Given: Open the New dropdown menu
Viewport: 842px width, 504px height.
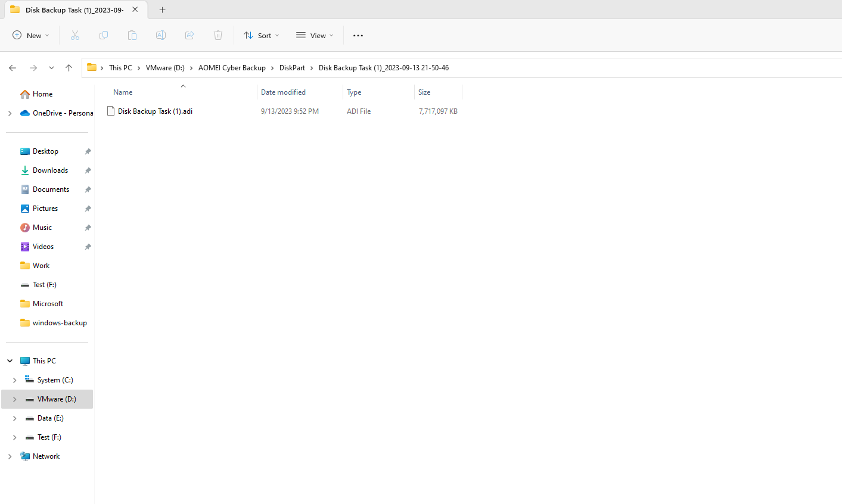Looking at the screenshot, I should [31, 35].
